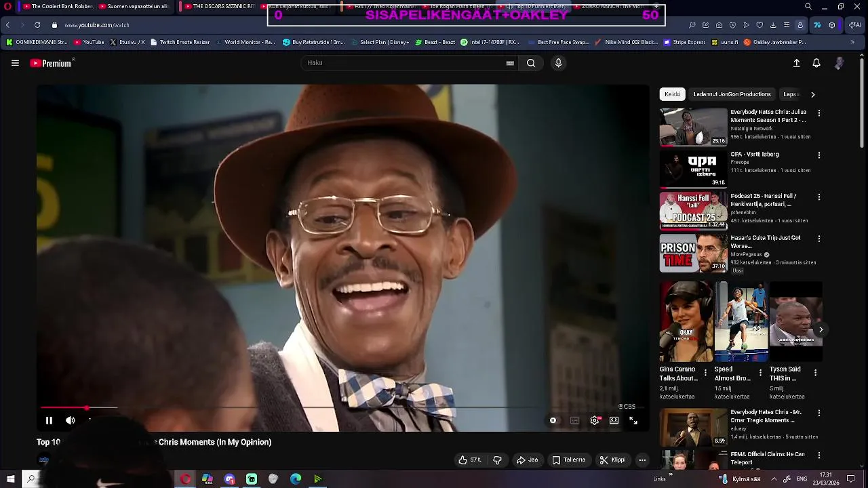
Task: Create a clip with Klippi
Action: (612, 460)
